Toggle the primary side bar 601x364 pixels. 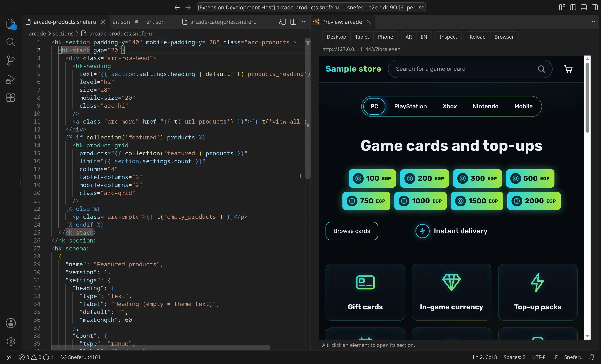573,8
